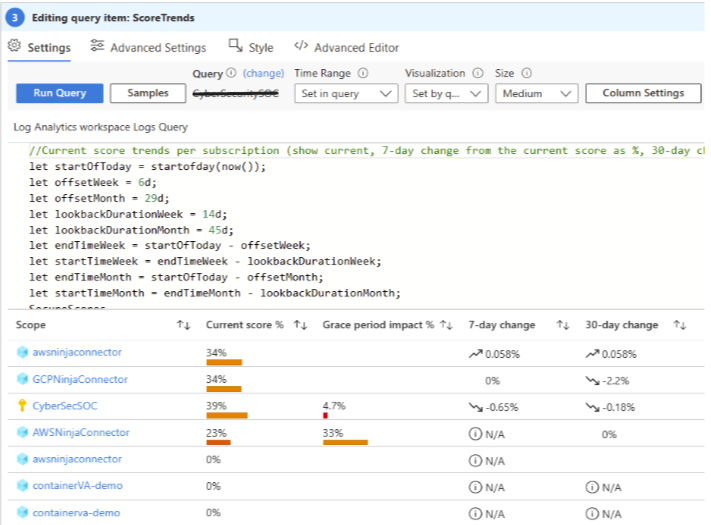
Task: Open Column Settings
Action: tap(643, 93)
